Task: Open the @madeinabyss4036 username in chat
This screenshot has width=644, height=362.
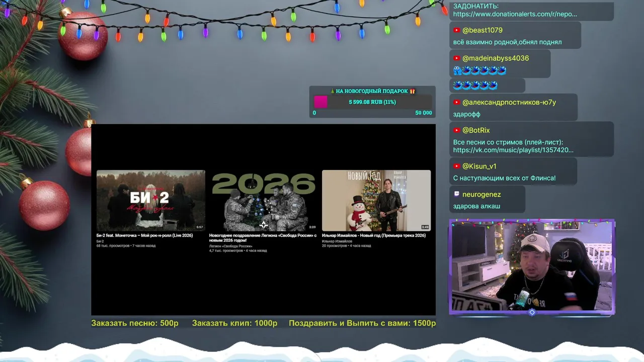Action: click(496, 58)
